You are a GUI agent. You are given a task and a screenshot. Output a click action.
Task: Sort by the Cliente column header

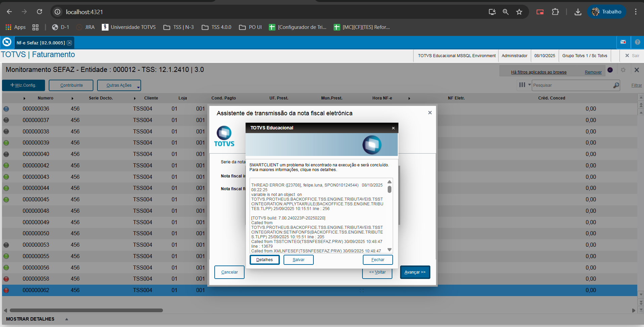(151, 98)
